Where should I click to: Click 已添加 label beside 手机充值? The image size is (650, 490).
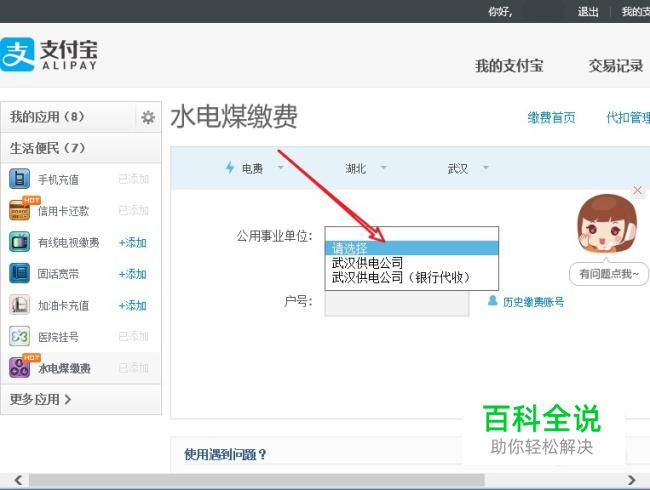133,179
